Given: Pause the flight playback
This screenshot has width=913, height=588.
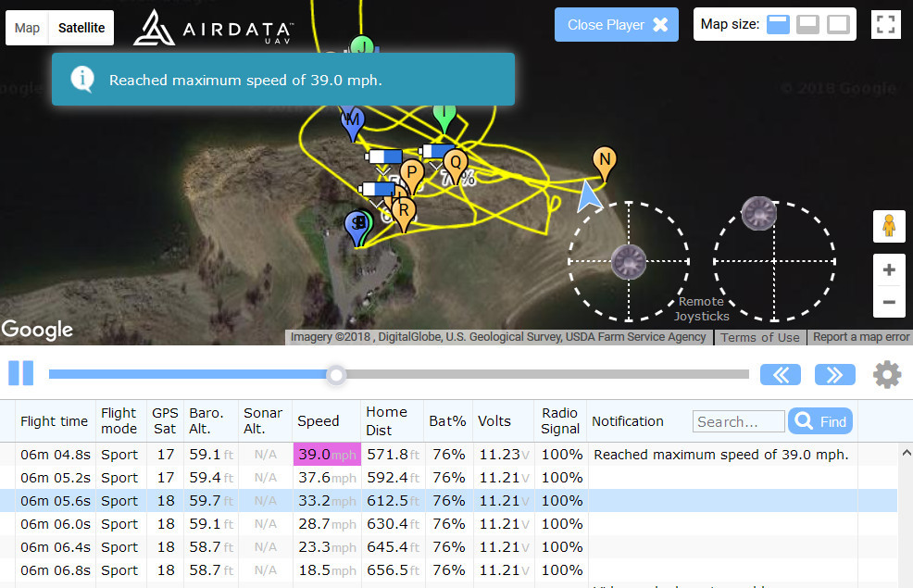Looking at the screenshot, I should pos(21,373).
